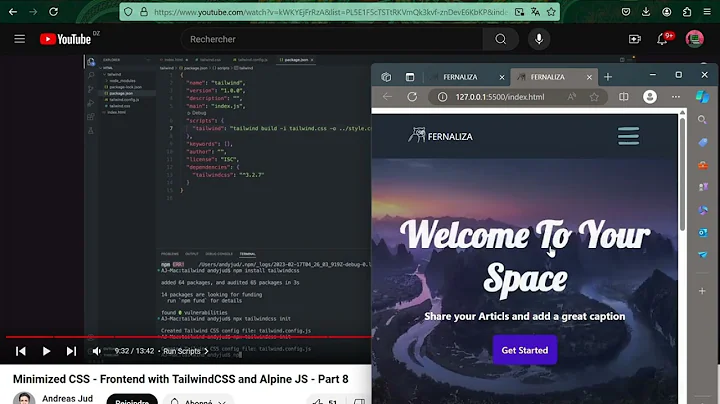Refresh the Edge page
The width and height of the screenshot is (720, 404).
(x=412, y=97)
